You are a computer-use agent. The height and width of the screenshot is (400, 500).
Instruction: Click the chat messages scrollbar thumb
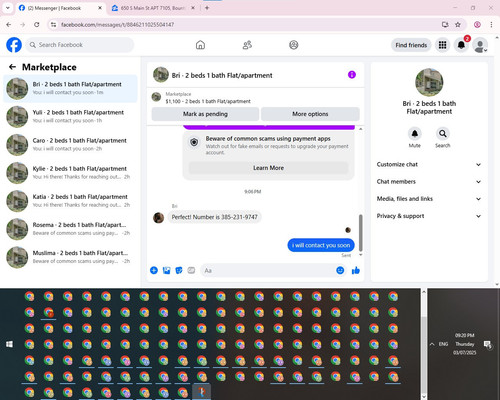(x=360, y=233)
